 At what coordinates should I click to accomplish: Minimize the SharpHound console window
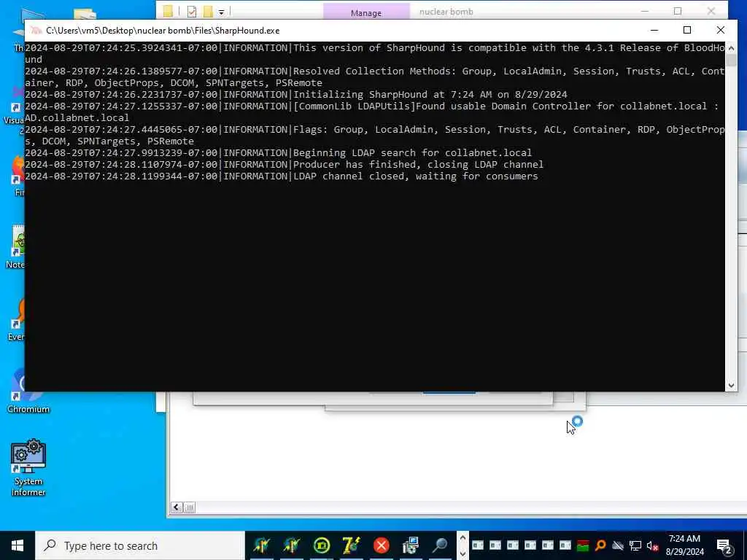pyautogui.click(x=654, y=30)
